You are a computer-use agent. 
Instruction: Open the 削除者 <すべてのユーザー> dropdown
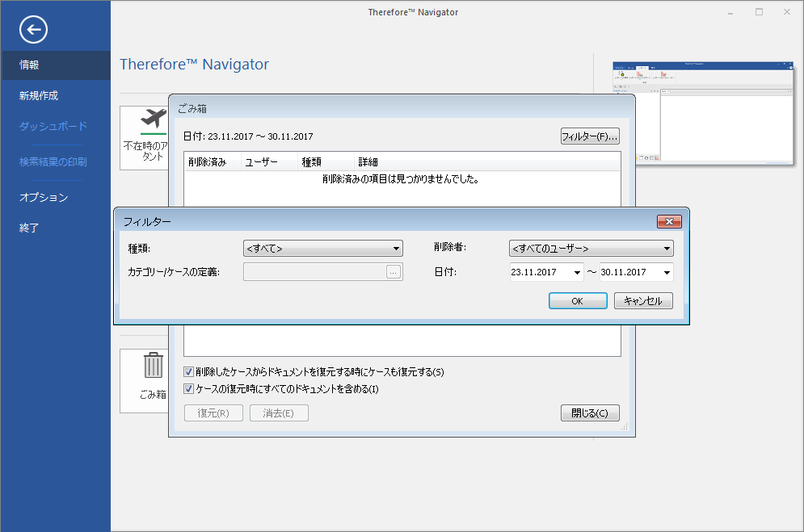click(x=591, y=249)
